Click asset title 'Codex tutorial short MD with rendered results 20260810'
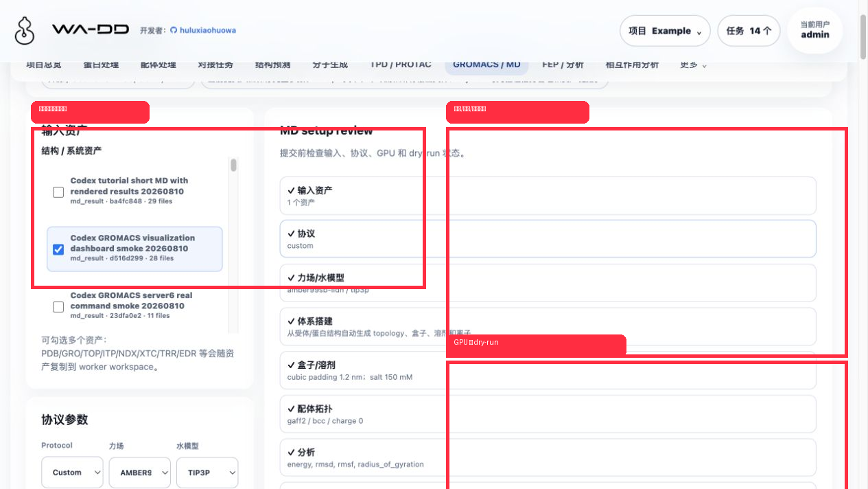Screen dimensions: 868x489 coord(129,186)
